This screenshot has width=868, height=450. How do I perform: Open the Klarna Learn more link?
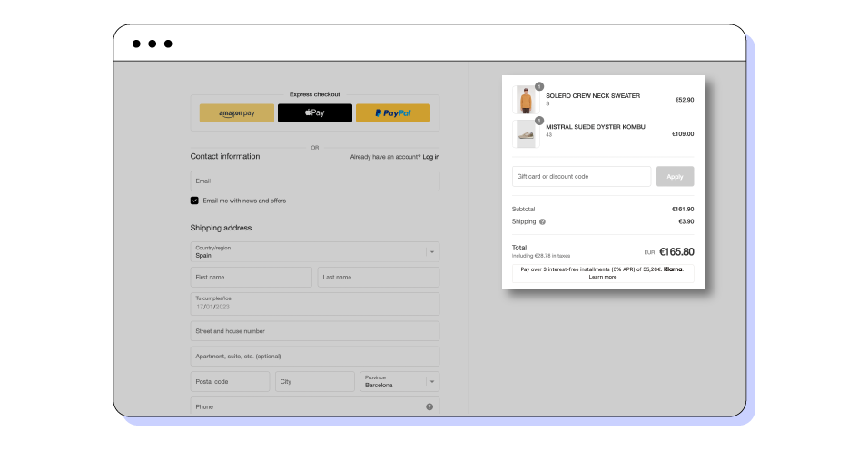603,277
